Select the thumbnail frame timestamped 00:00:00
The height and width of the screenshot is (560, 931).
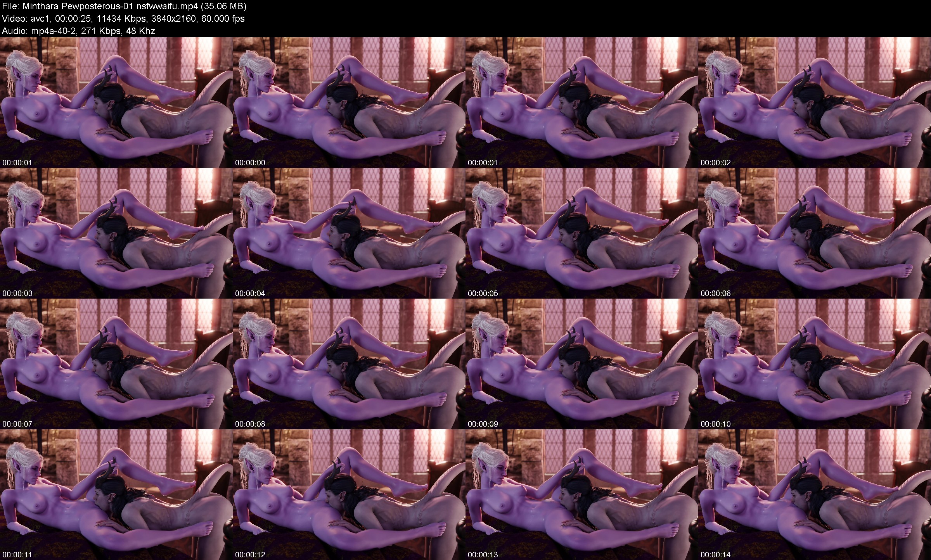(x=349, y=102)
